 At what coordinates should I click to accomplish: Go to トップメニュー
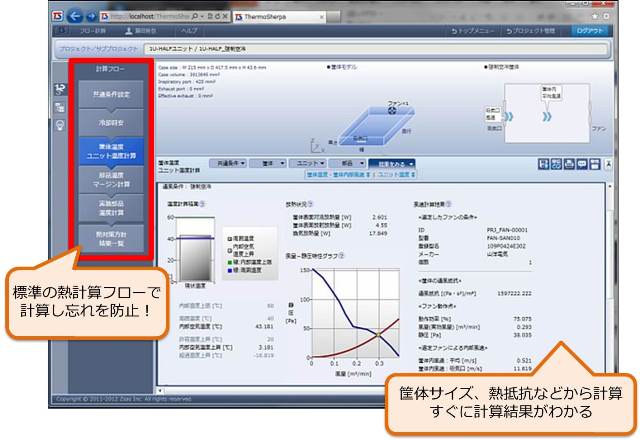[473, 31]
